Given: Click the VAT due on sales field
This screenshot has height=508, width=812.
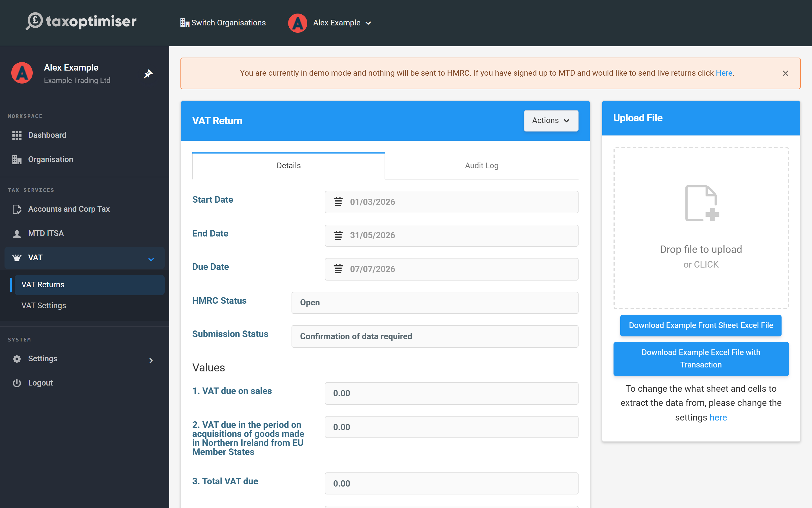Looking at the screenshot, I should click(x=451, y=393).
